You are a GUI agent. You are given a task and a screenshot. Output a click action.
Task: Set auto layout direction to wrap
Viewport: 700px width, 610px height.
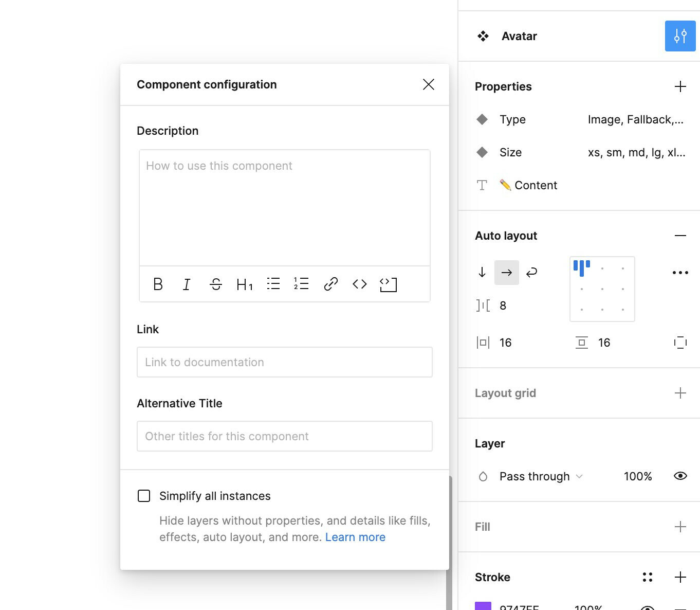click(532, 272)
